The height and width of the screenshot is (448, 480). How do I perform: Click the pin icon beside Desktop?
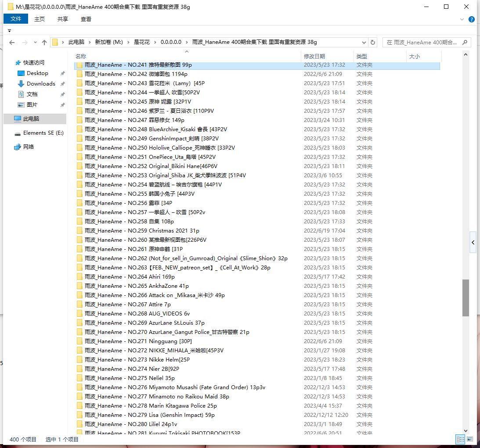(62, 73)
